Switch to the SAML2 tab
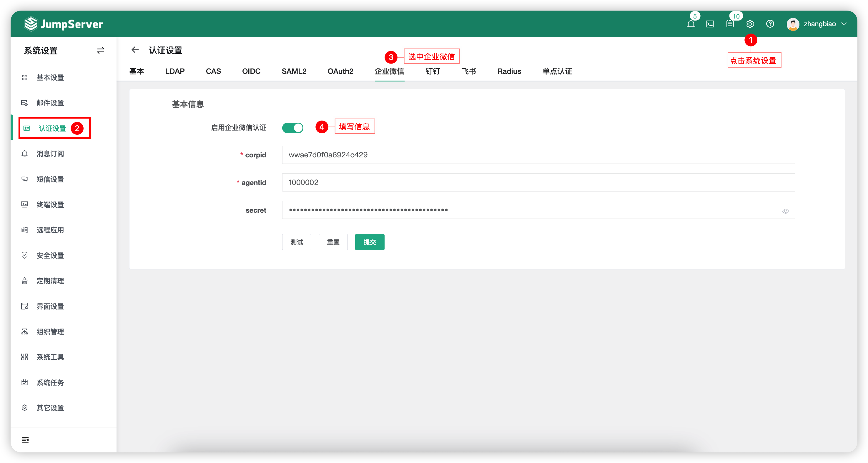The image size is (868, 463). tap(294, 71)
